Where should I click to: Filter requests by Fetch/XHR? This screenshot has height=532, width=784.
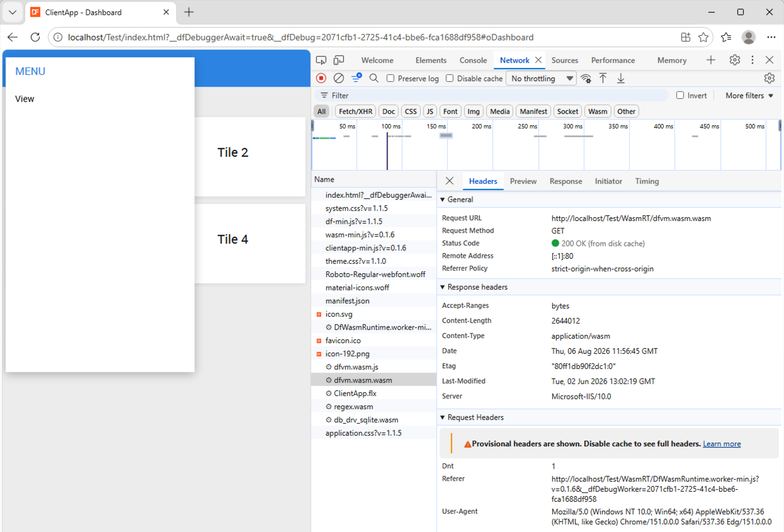coord(355,111)
